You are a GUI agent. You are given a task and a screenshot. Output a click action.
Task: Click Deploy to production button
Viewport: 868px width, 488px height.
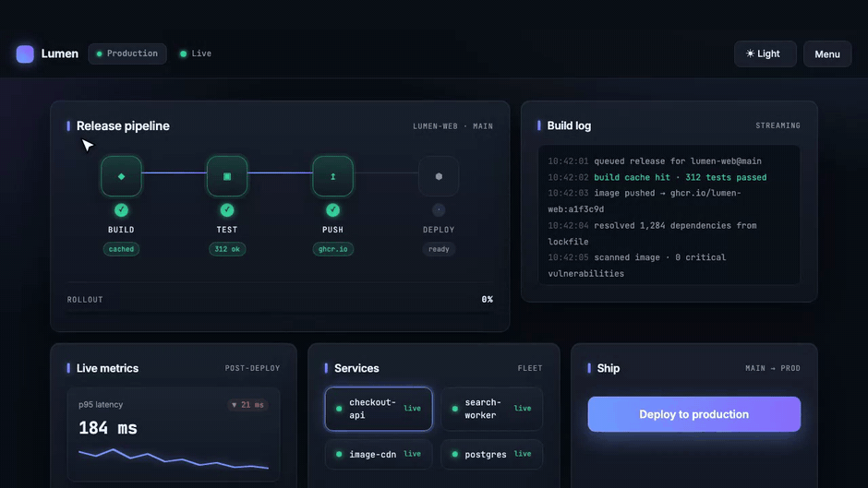coord(694,414)
